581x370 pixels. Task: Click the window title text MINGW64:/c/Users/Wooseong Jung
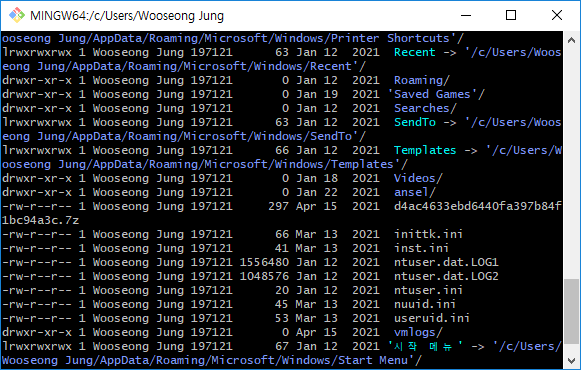coord(127,16)
